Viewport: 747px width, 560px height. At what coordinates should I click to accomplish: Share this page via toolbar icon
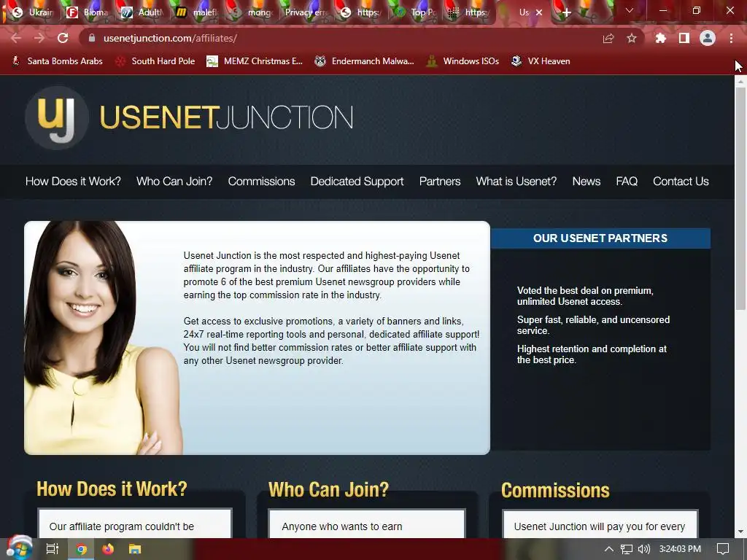pyautogui.click(x=608, y=38)
